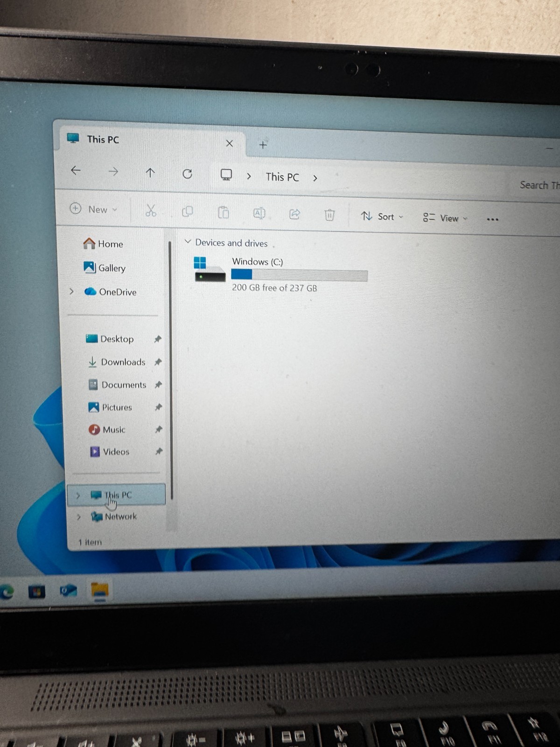
Task: Click the '1 item' status bar text
Action: click(90, 542)
